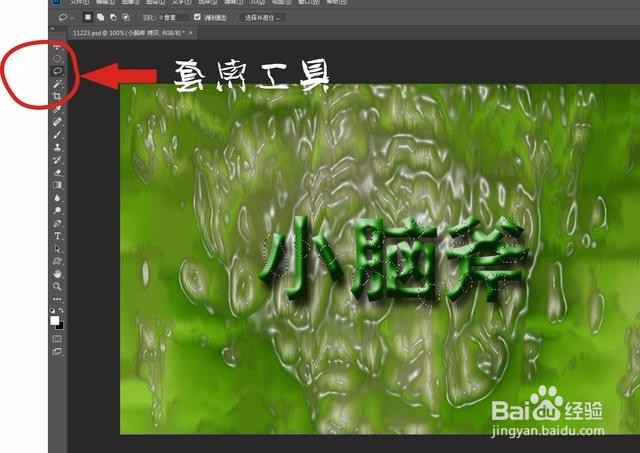This screenshot has width=640, height=453.
Task: Select the Magic Wand tool
Action: (x=58, y=84)
